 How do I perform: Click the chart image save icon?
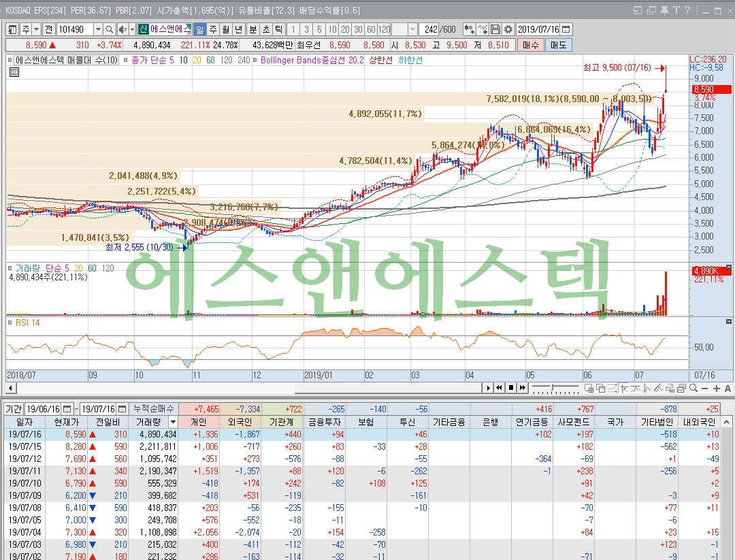click(681, 388)
